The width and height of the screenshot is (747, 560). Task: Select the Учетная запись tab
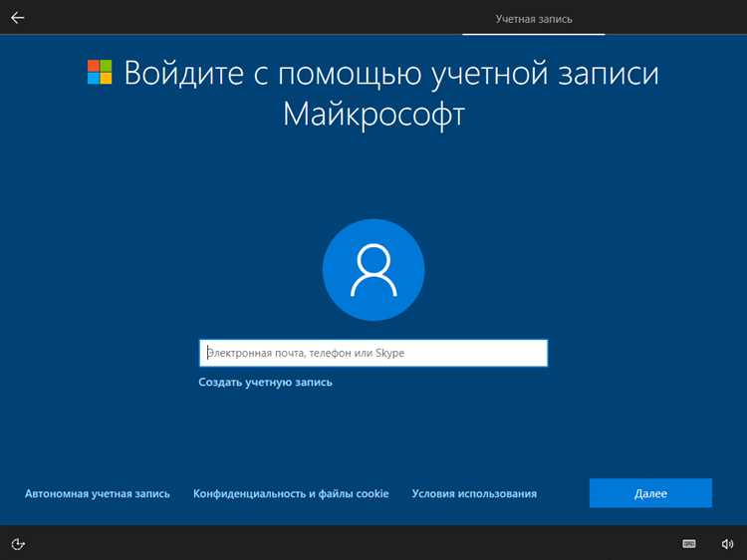click(x=534, y=19)
